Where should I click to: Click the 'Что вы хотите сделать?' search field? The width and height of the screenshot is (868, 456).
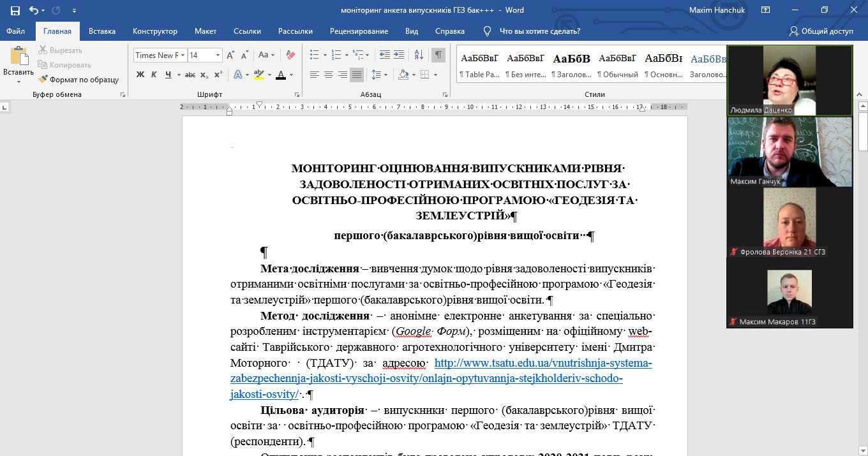pos(539,31)
